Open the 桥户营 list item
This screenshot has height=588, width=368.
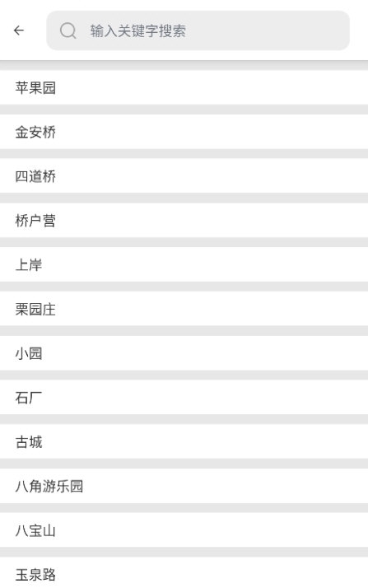184,220
